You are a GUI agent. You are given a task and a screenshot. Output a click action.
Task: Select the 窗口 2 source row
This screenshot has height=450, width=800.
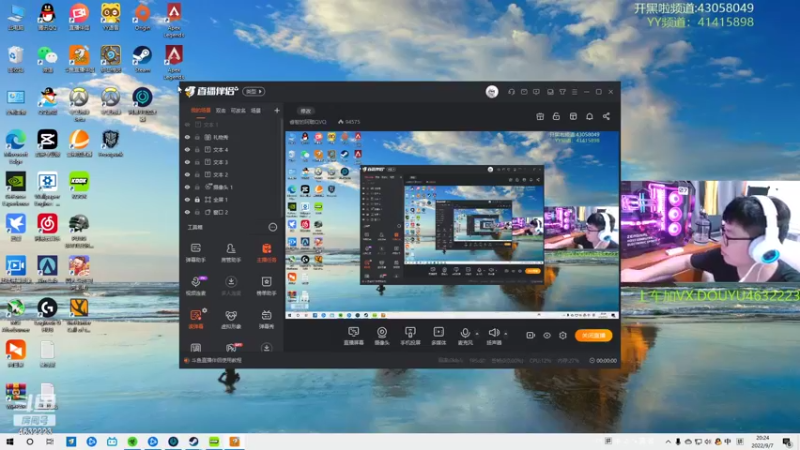click(232, 212)
